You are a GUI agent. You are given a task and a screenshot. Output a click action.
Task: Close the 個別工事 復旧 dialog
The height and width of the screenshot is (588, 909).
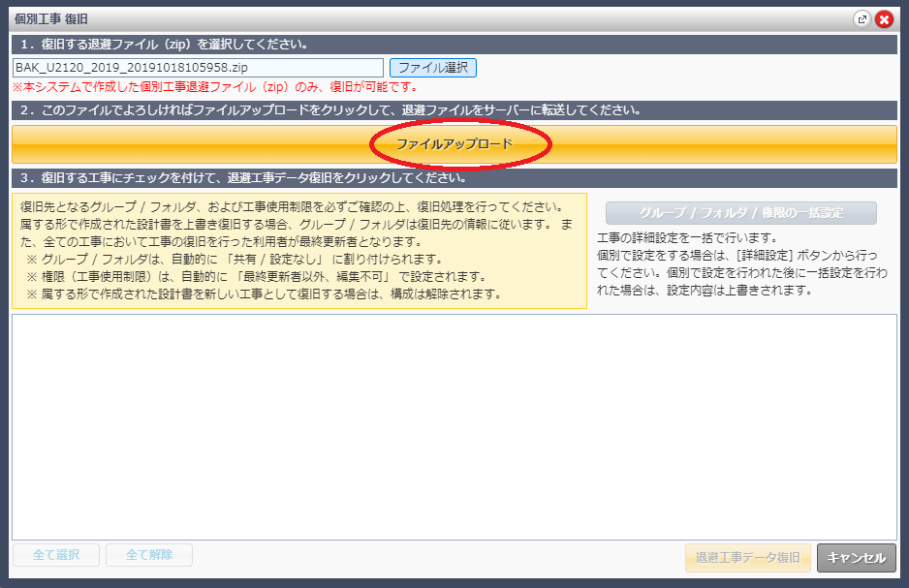point(884,19)
